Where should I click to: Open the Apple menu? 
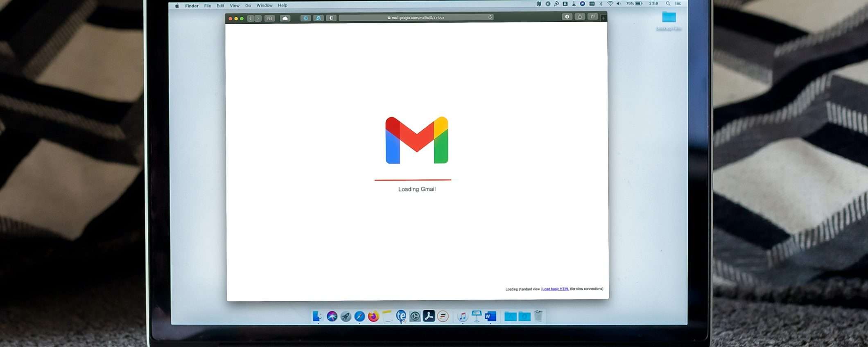(x=177, y=6)
